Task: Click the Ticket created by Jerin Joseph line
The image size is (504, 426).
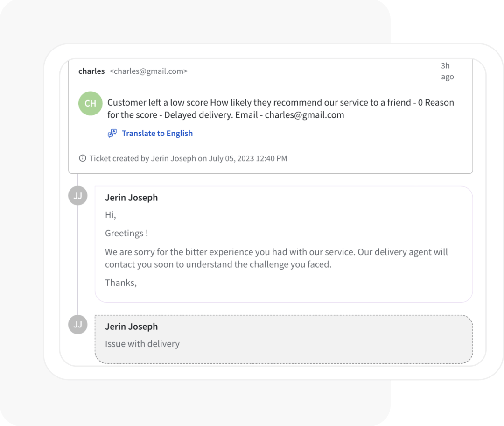Action: pyautogui.click(x=188, y=158)
